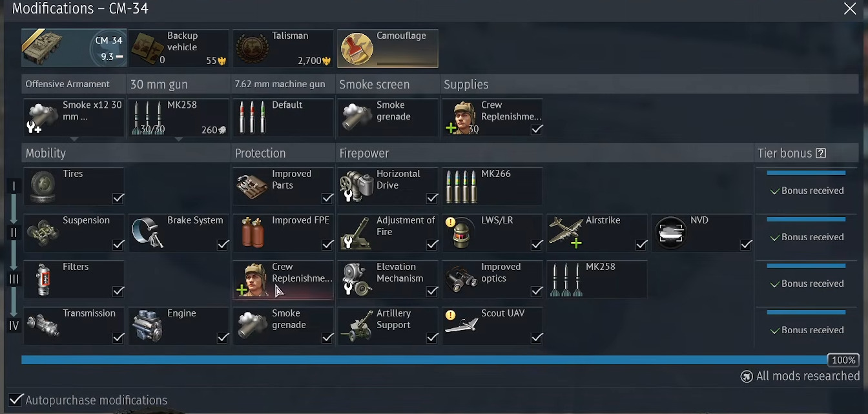Click the Engine modification icon
868x414 pixels.
pyautogui.click(x=147, y=326)
